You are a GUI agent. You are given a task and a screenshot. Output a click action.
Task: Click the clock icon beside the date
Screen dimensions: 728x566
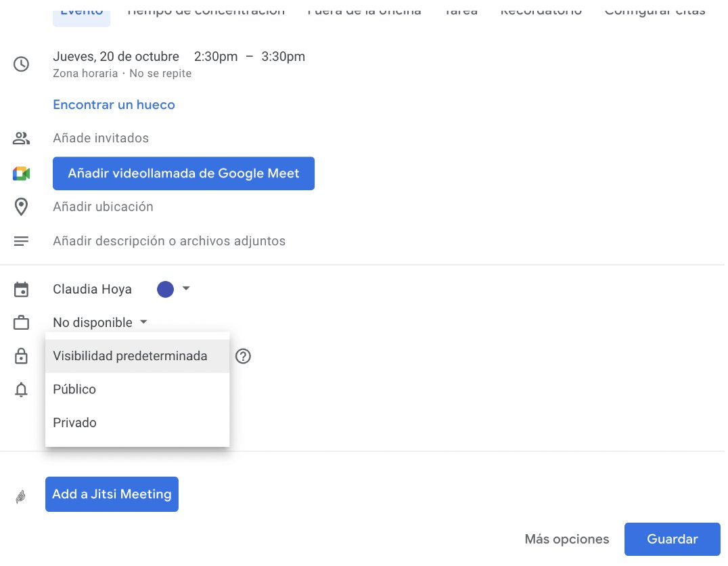click(22, 64)
